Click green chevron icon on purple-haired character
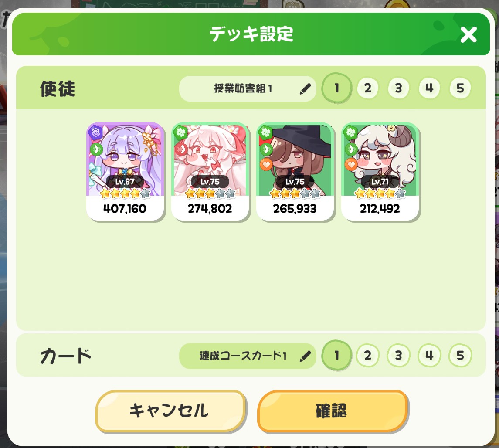The width and height of the screenshot is (499, 448). (x=96, y=149)
